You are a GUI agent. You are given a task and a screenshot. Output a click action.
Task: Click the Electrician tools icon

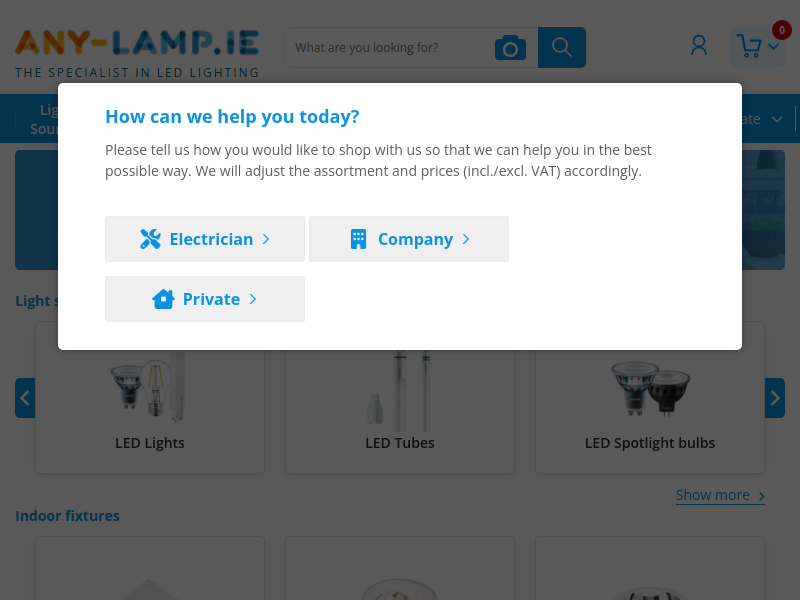click(151, 239)
